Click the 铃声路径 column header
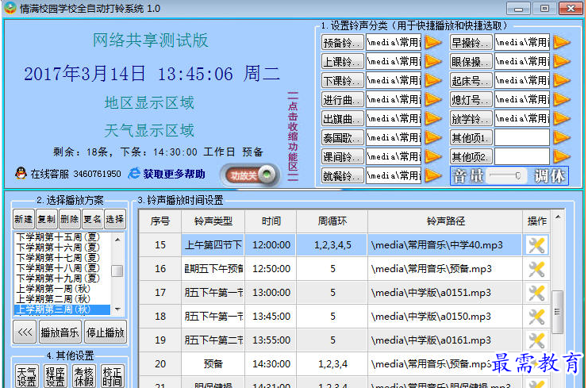This screenshot has width=588, height=388. pyautogui.click(x=445, y=221)
